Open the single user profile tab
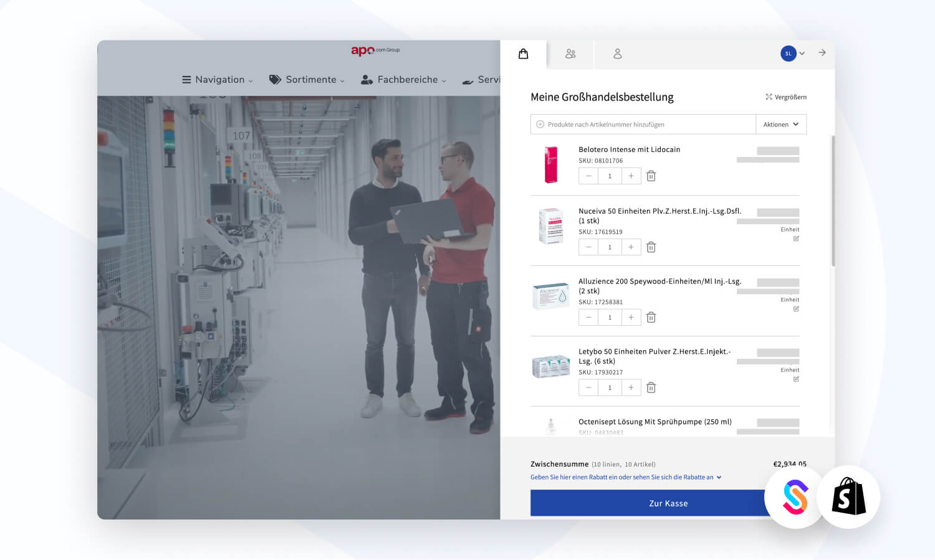This screenshot has width=935, height=560. pos(617,54)
